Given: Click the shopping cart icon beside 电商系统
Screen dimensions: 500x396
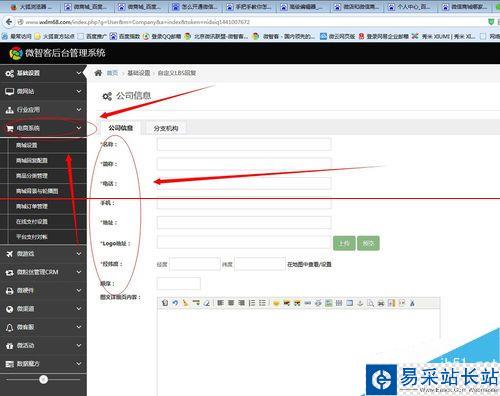Looking at the screenshot, I should point(10,128).
